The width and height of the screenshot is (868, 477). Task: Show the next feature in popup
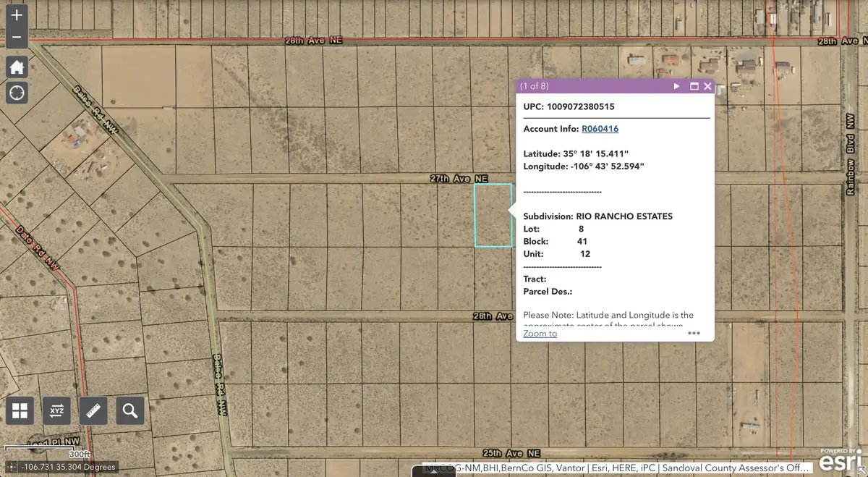pyautogui.click(x=677, y=86)
